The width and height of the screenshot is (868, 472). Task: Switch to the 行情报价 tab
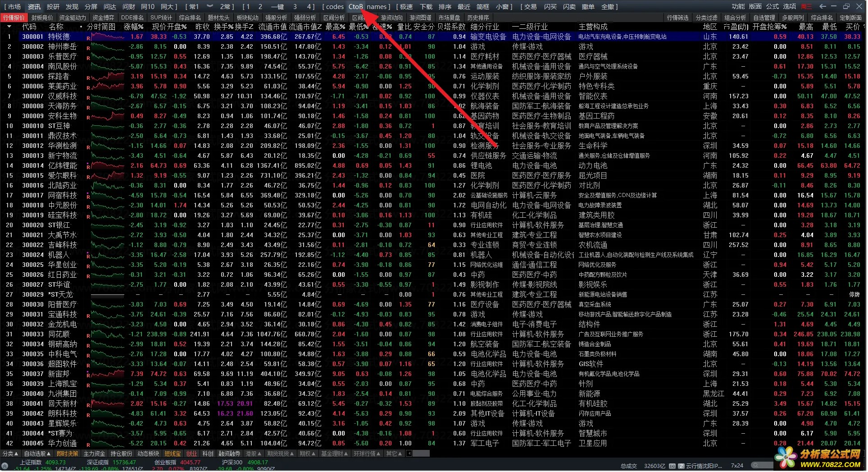pyautogui.click(x=14, y=18)
